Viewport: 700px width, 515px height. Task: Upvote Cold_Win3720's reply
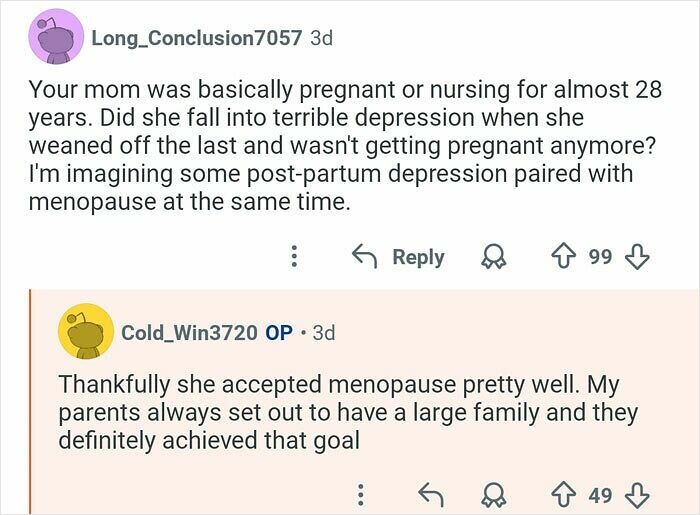(566, 493)
